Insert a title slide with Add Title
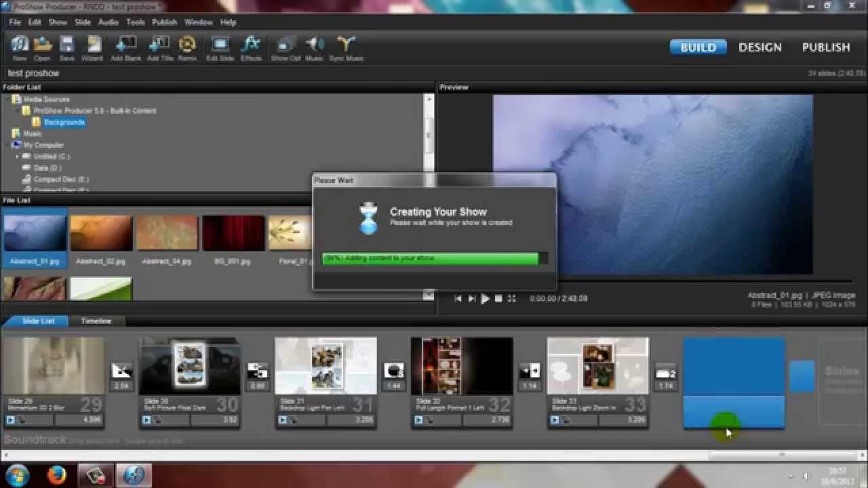Screen dimensions: 868x488 click(160, 47)
